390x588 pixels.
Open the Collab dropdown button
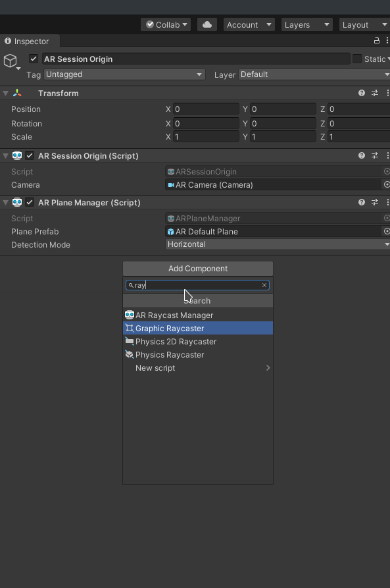point(166,25)
